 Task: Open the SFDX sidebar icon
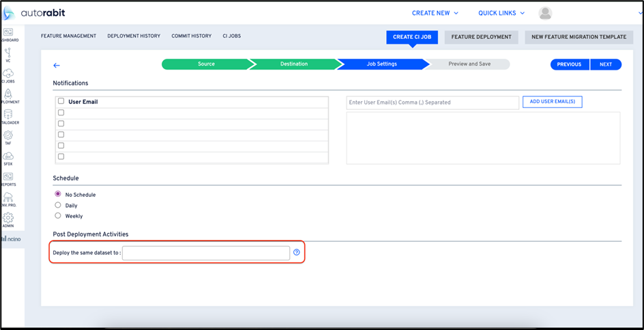pyautogui.click(x=8, y=156)
